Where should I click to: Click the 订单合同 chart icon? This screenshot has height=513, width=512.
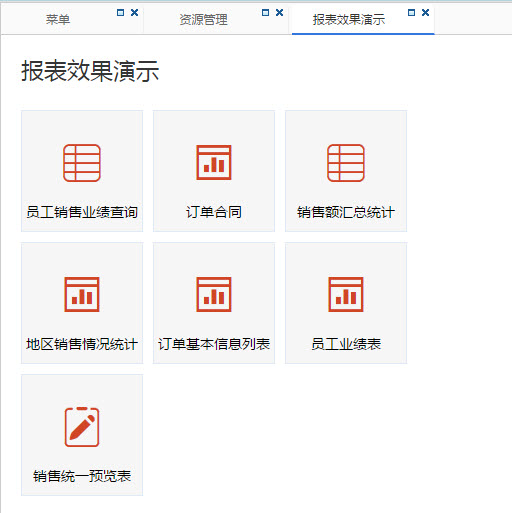(214, 162)
